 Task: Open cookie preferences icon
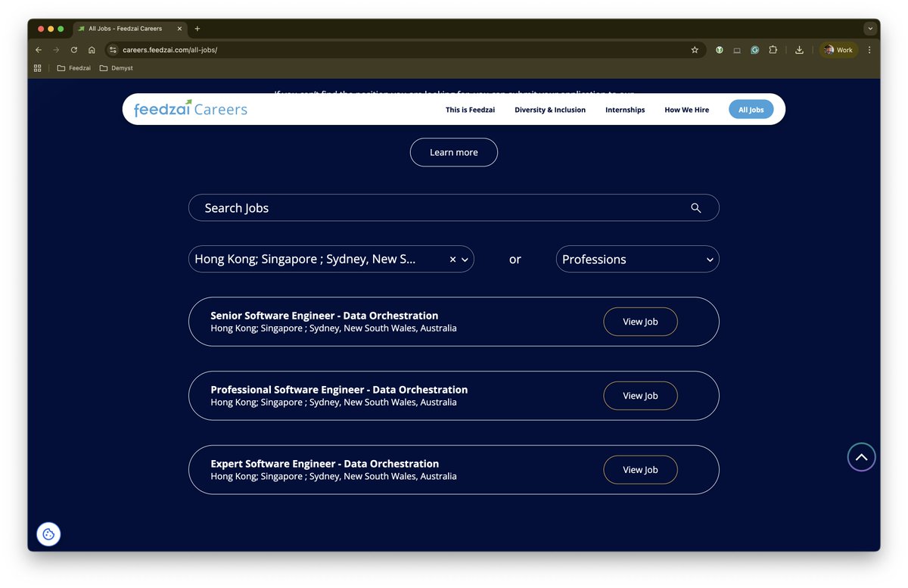click(48, 534)
